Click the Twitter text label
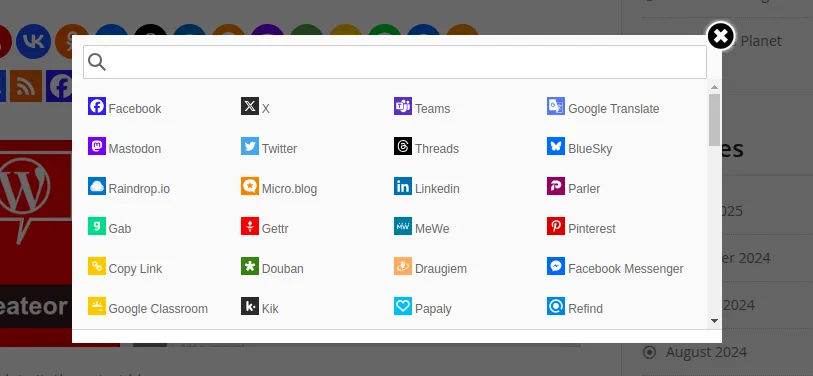 tap(279, 149)
